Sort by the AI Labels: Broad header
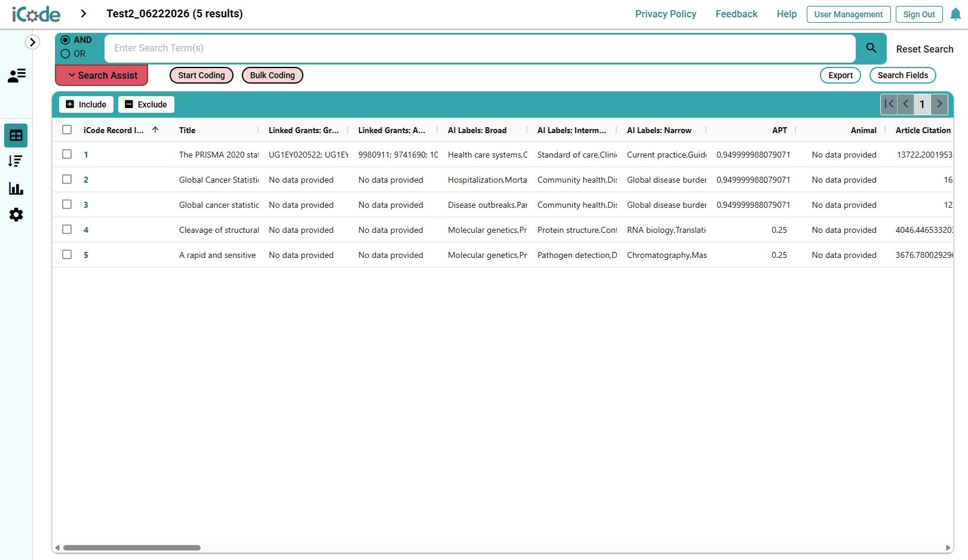The height and width of the screenshot is (560, 968). pos(477,130)
